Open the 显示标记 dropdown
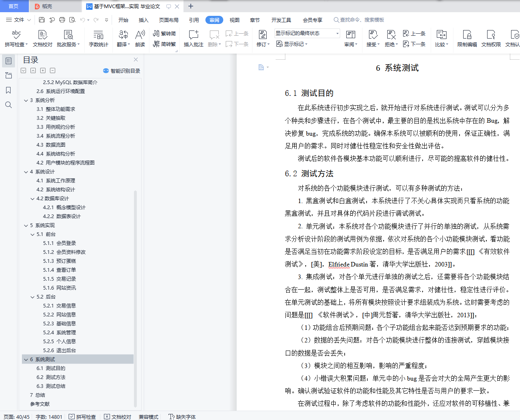The height and width of the screenshot is (420, 520). (x=292, y=44)
